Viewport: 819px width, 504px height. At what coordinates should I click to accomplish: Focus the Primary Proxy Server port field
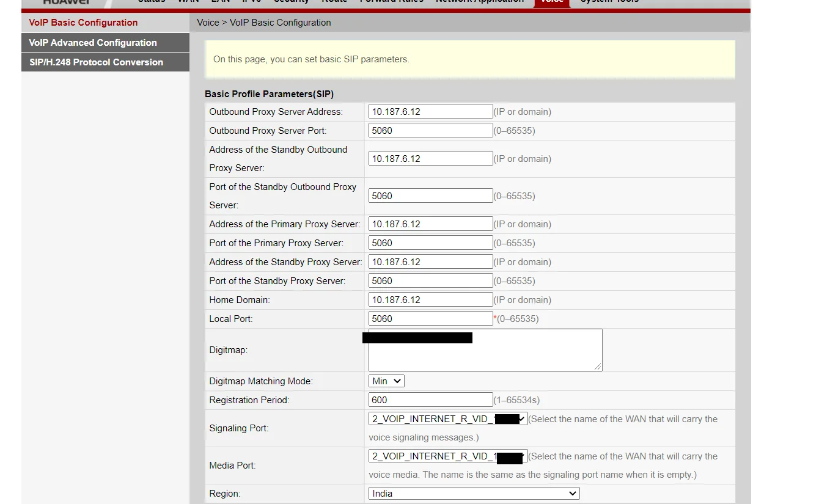pyautogui.click(x=430, y=243)
